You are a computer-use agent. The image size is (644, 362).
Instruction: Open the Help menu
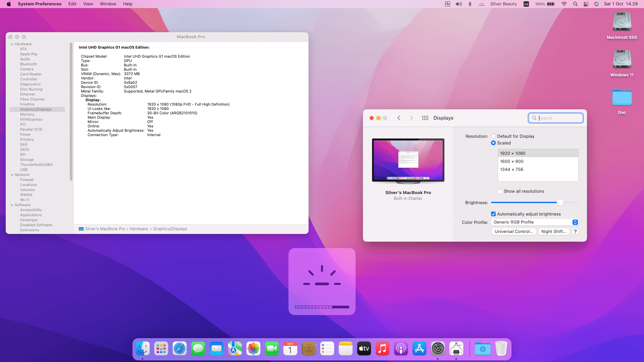128,4
